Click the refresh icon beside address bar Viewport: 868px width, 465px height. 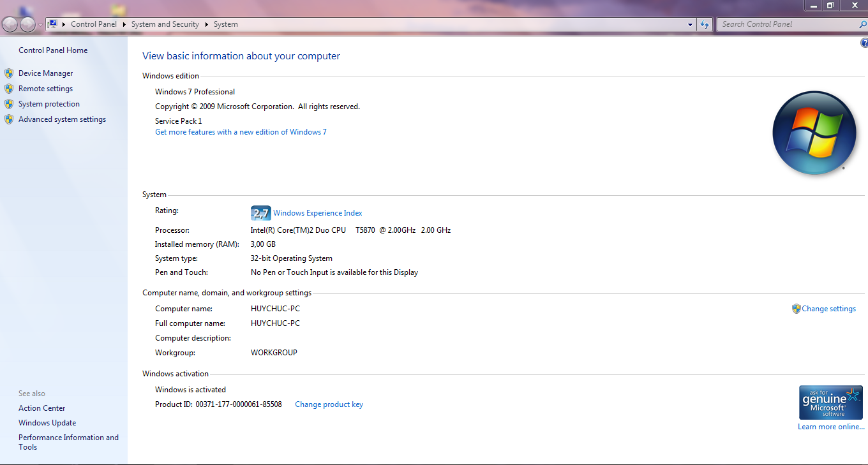pyautogui.click(x=705, y=24)
